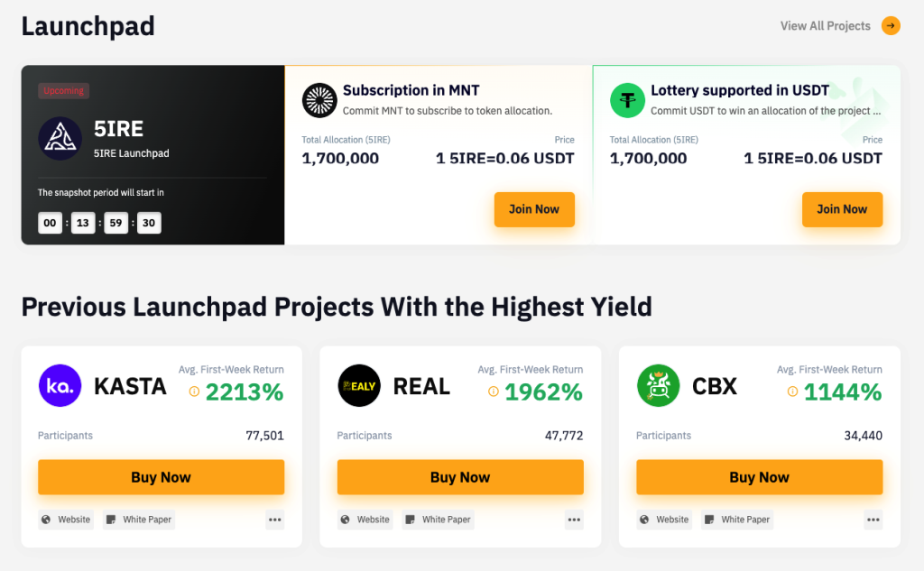Click info icon next to KASTA 2213% return

coord(194,391)
